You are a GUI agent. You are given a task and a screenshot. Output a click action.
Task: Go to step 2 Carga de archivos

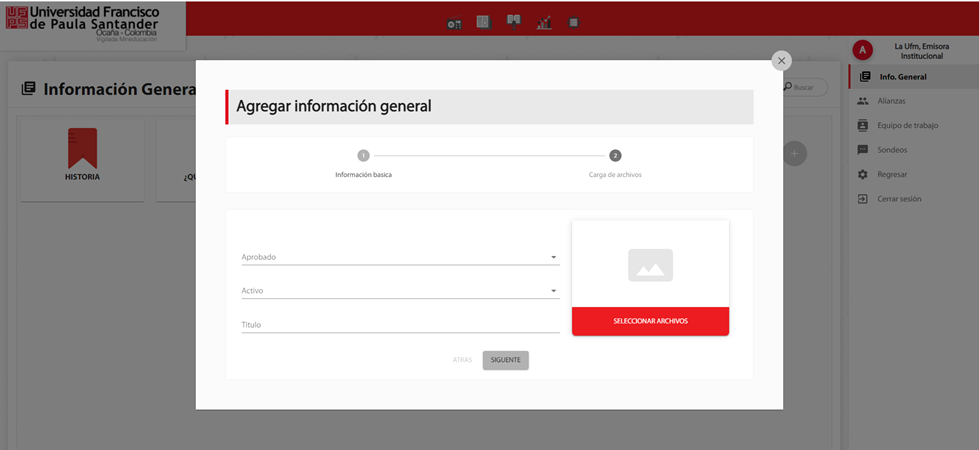[x=615, y=156]
